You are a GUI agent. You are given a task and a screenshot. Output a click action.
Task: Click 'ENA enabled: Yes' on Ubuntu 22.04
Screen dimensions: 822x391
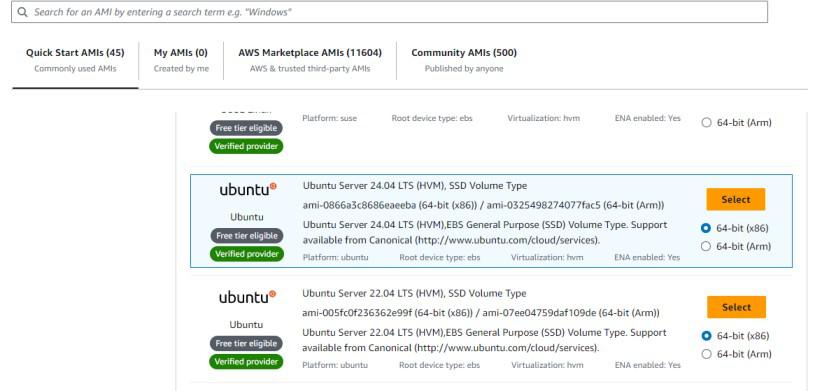647,365
